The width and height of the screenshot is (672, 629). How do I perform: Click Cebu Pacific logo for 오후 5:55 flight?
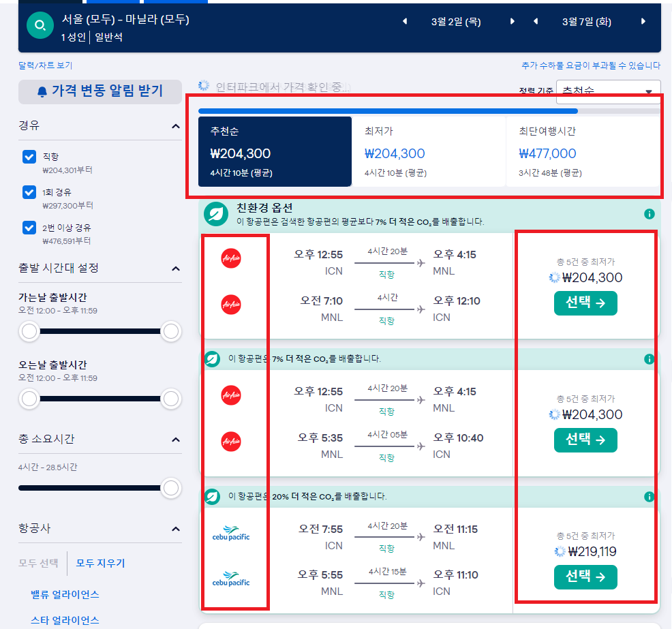tap(231, 579)
